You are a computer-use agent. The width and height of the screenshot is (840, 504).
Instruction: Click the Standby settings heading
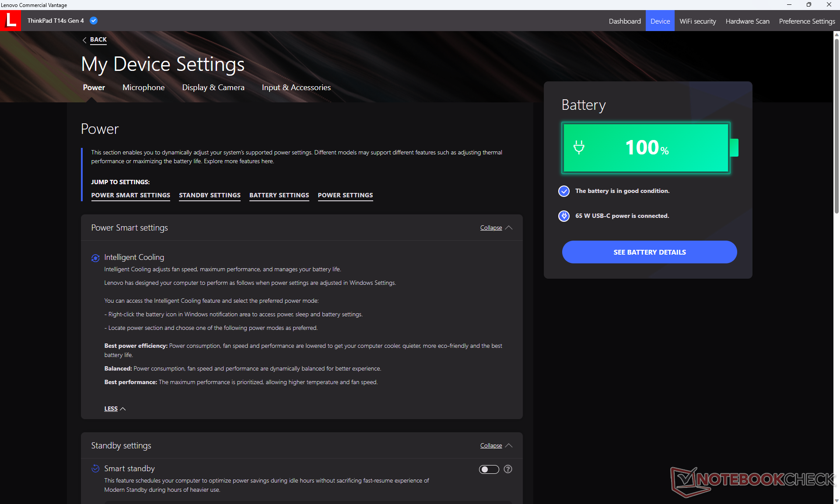[121, 445]
